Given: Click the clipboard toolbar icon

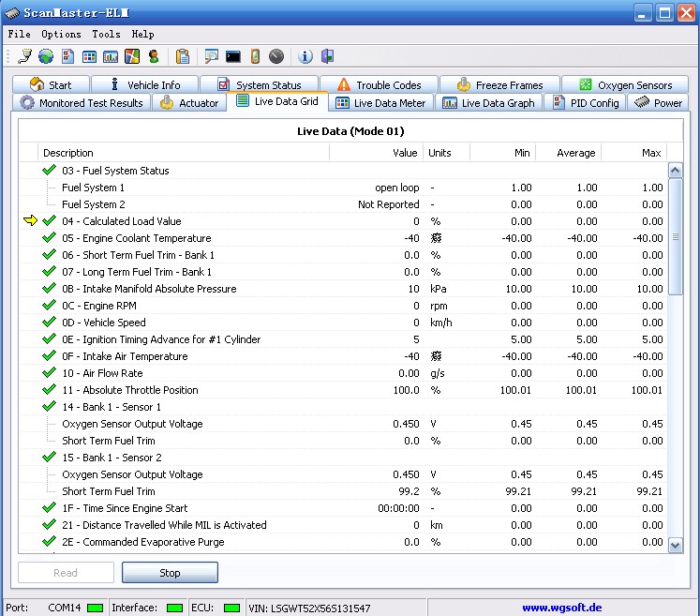Looking at the screenshot, I should (183, 56).
